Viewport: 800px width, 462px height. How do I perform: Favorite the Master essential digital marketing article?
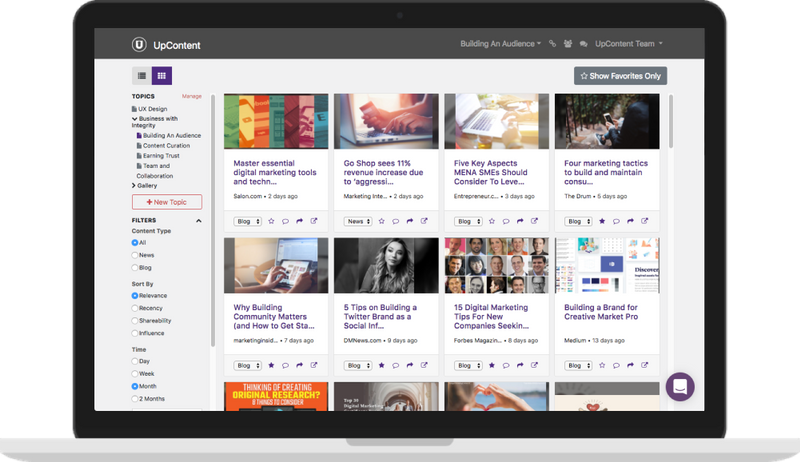(271, 221)
